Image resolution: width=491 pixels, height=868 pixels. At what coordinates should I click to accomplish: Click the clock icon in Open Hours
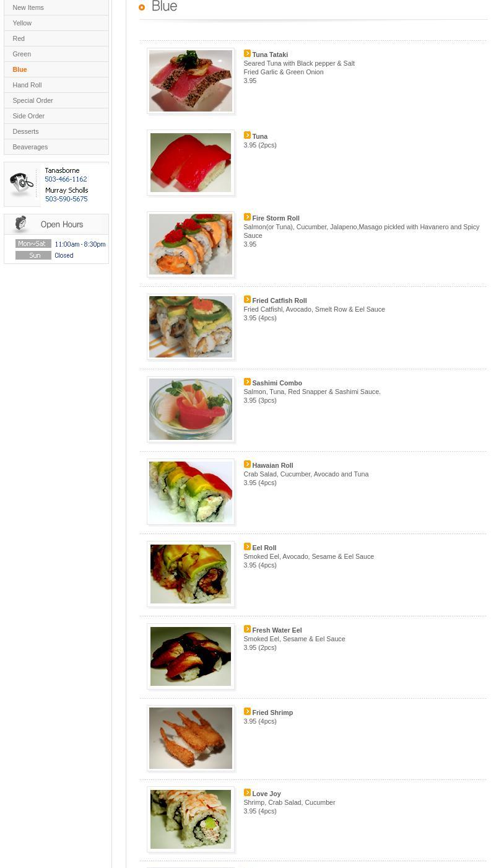click(22, 224)
